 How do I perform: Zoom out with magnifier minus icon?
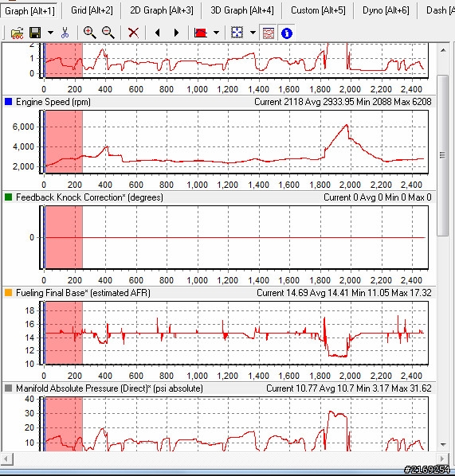tap(108, 33)
